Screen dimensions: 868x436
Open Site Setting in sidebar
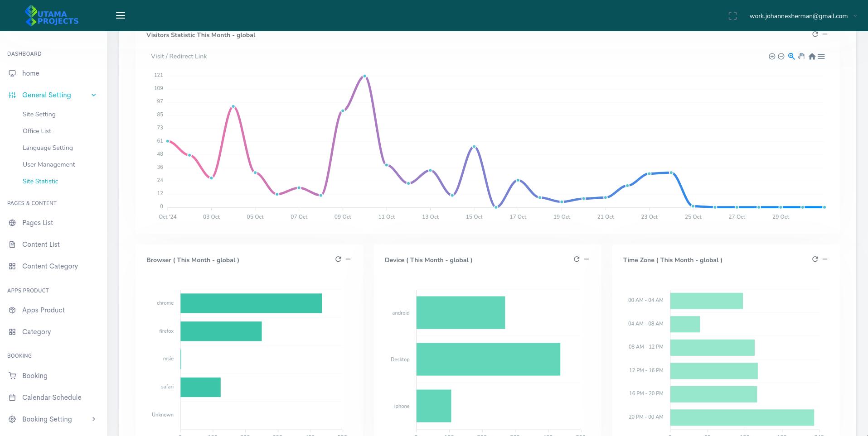pos(39,114)
